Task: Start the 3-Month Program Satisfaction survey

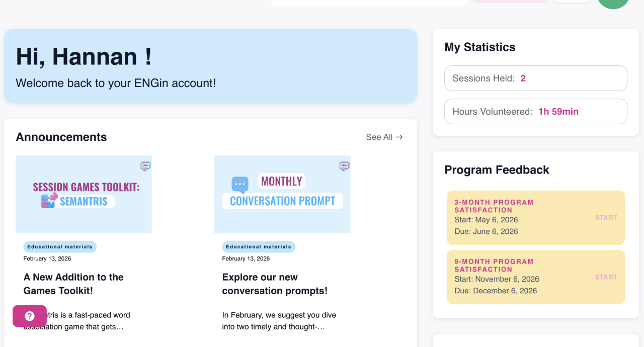Action: (x=606, y=218)
